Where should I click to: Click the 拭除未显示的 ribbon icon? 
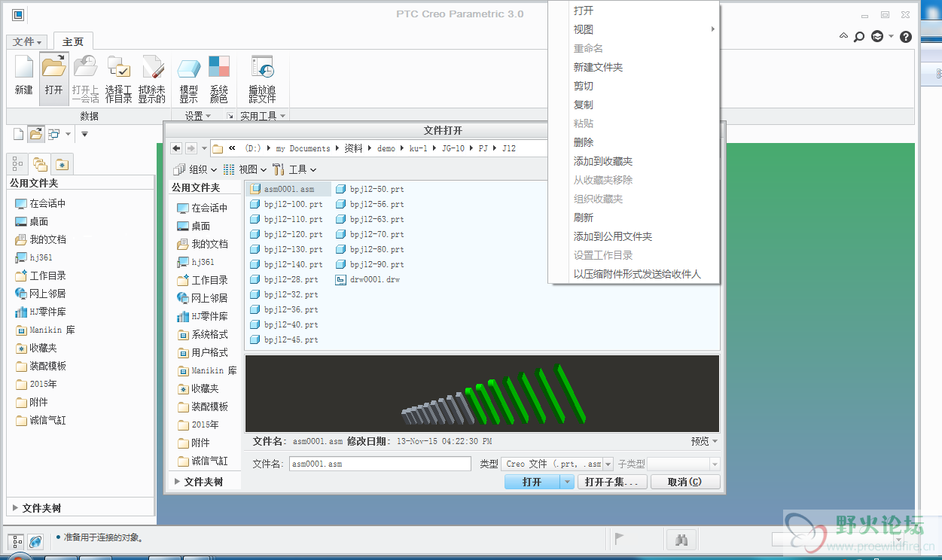coord(152,78)
